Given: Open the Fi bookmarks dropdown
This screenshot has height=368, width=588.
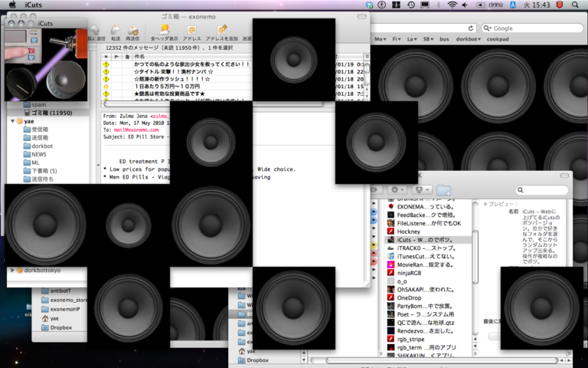Looking at the screenshot, I should [397, 39].
